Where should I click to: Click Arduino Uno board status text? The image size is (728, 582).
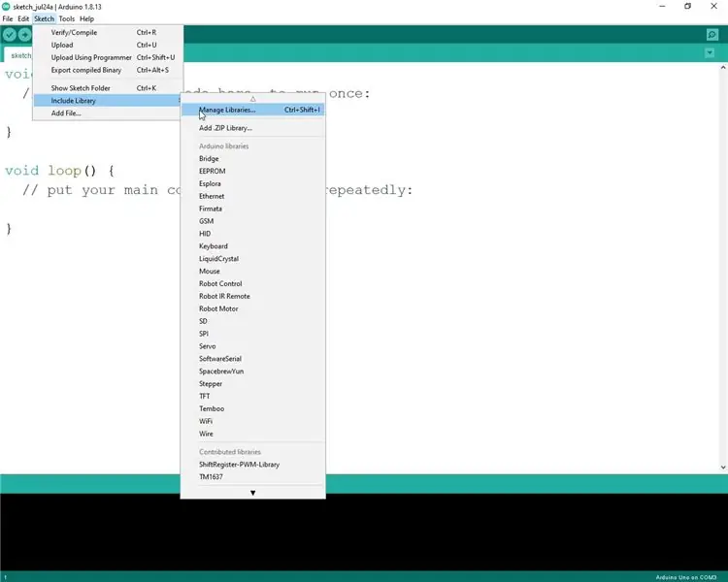[x=685, y=577]
